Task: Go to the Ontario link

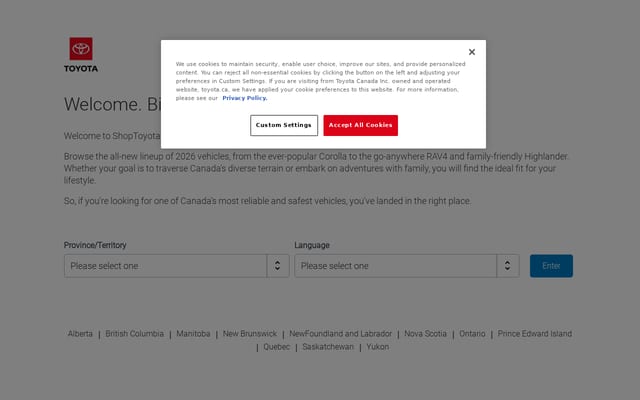Action: tap(472, 333)
